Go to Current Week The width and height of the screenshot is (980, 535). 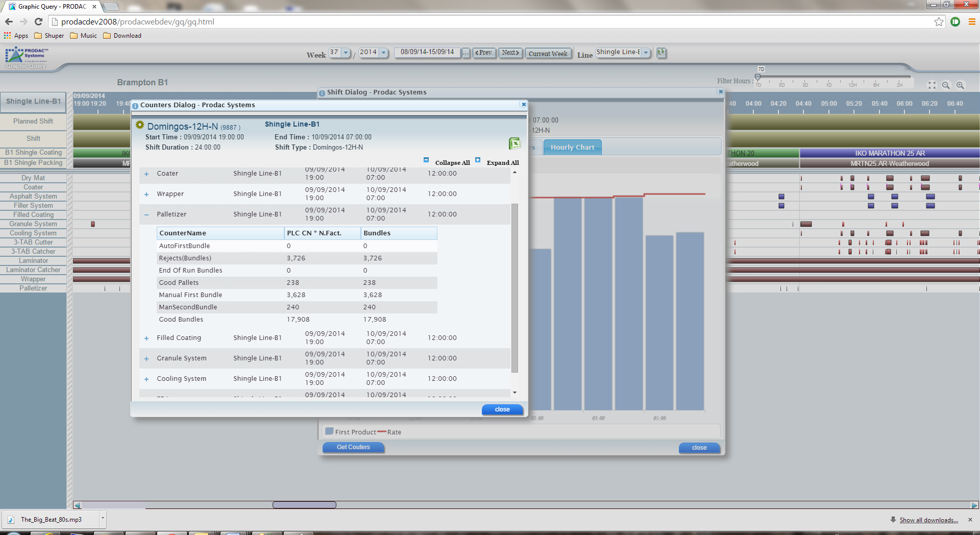coord(548,54)
